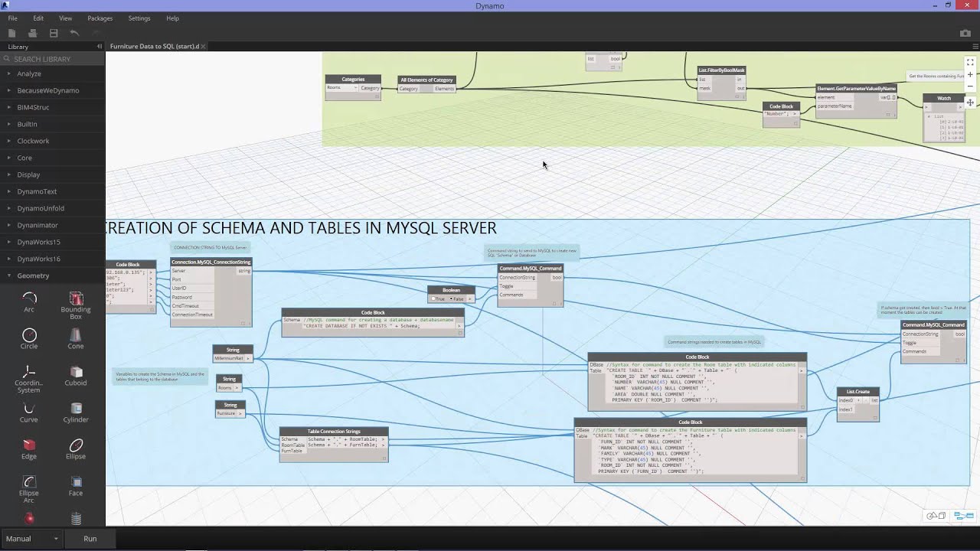Click the New file toolbar icon

[x=11, y=33]
